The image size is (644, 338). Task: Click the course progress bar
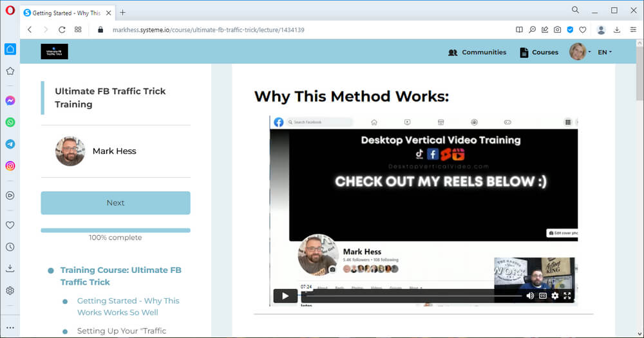(x=115, y=230)
